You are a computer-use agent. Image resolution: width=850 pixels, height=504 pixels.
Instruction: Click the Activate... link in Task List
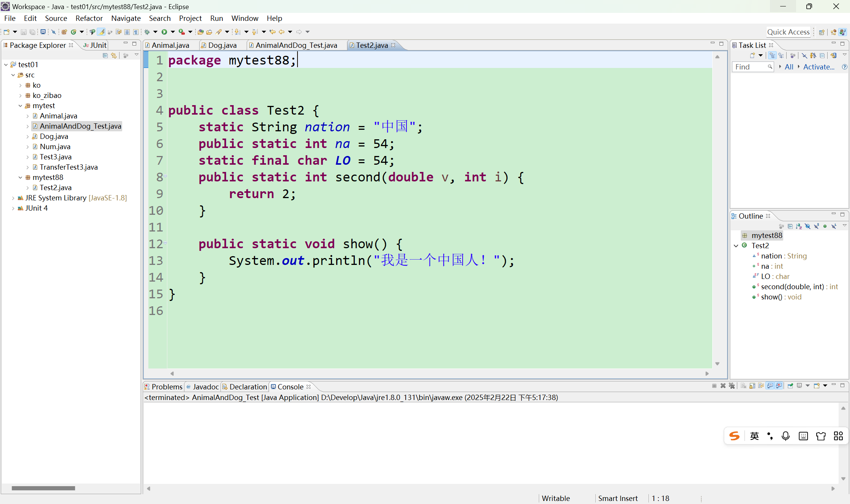(819, 67)
